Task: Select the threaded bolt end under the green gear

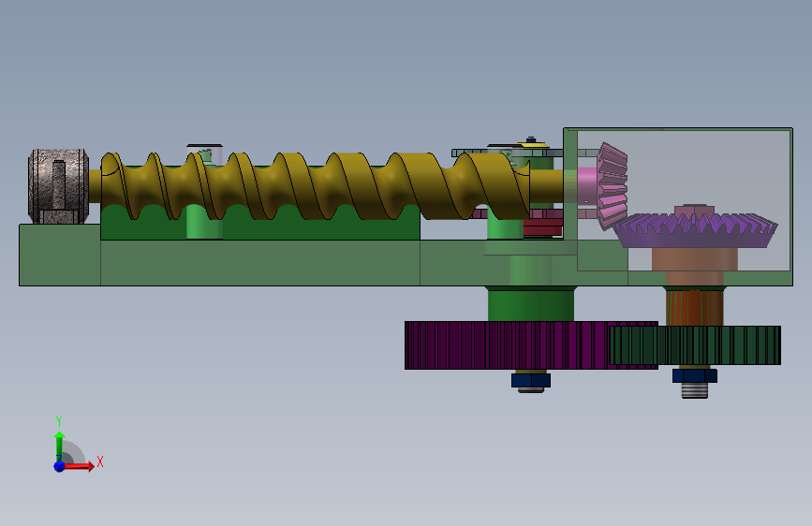Action: [694, 390]
